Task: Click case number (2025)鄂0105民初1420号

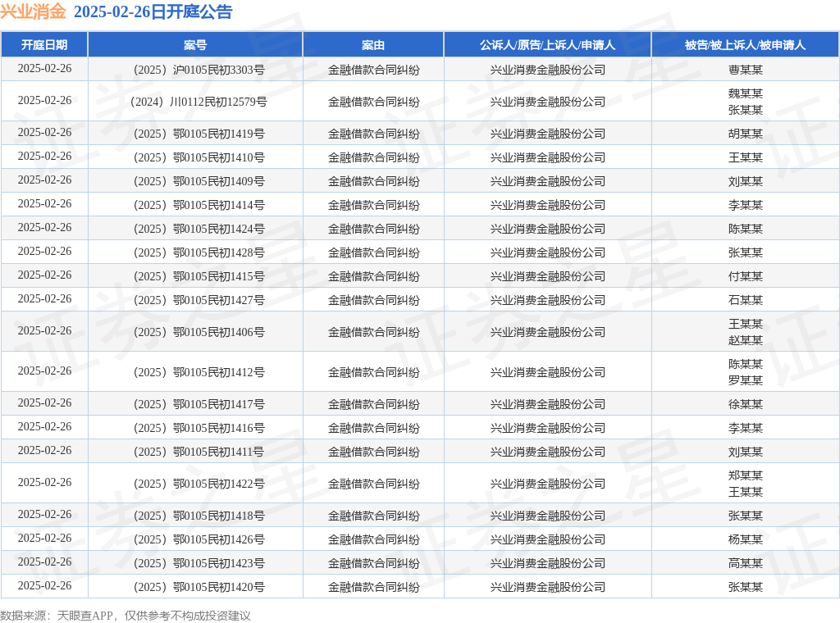Action: (x=199, y=587)
